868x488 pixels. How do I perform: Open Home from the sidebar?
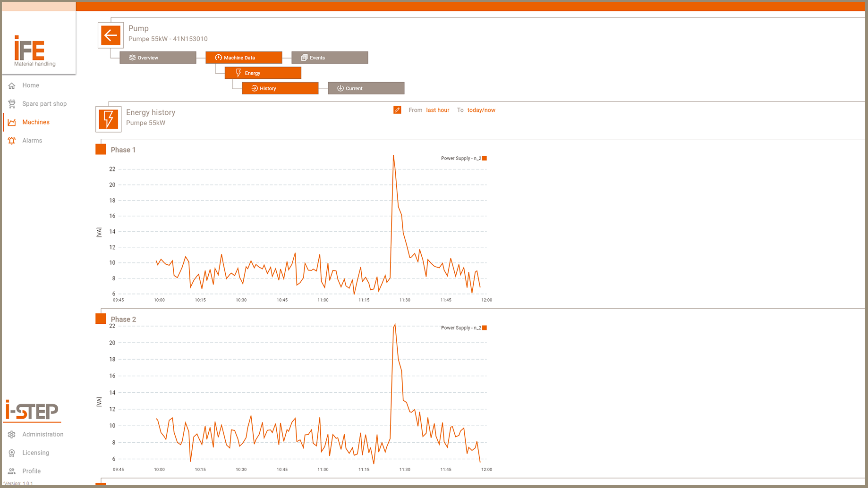pos(30,85)
